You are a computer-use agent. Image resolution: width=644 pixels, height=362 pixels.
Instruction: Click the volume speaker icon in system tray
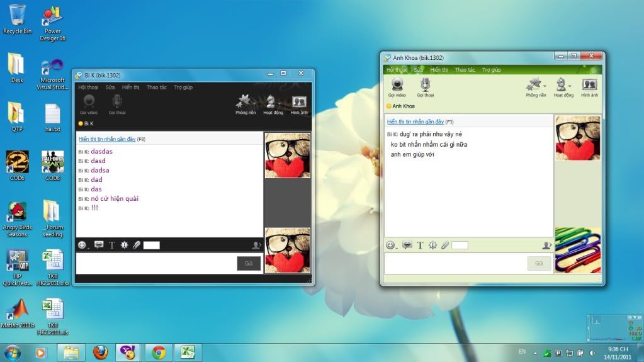(x=592, y=353)
